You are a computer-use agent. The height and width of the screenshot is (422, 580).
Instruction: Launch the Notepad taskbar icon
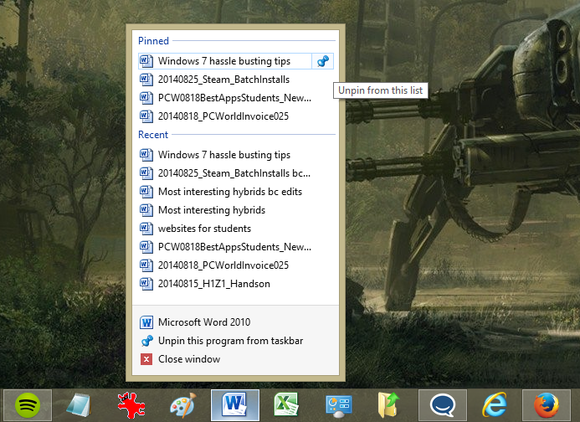79,405
